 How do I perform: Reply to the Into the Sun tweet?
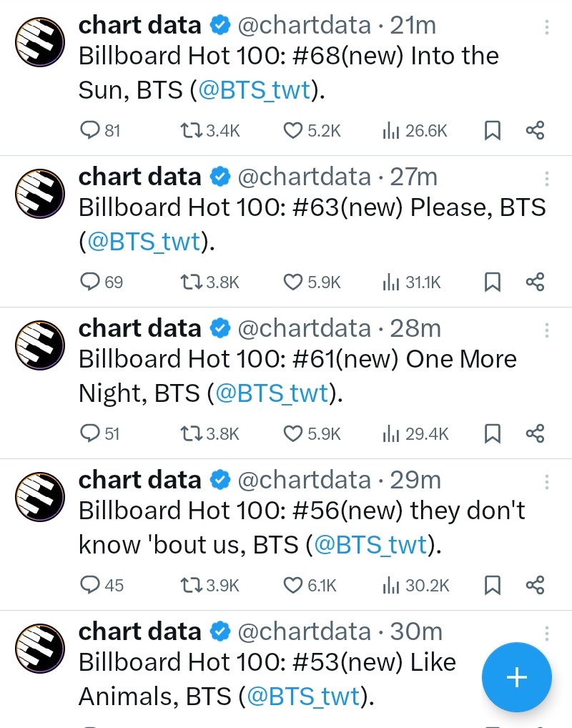pyautogui.click(x=90, y=131)
